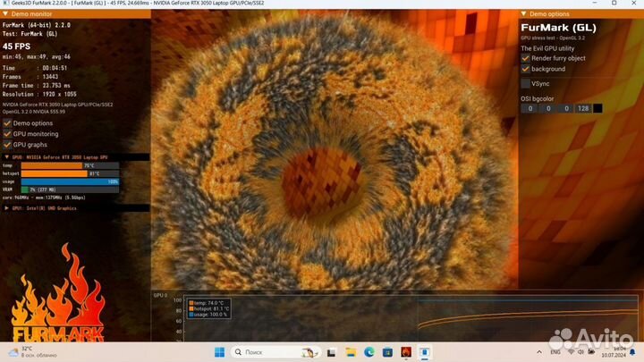Enable the VSync checkbox
This screenshot has width=644, height=362.
(526, 83)
